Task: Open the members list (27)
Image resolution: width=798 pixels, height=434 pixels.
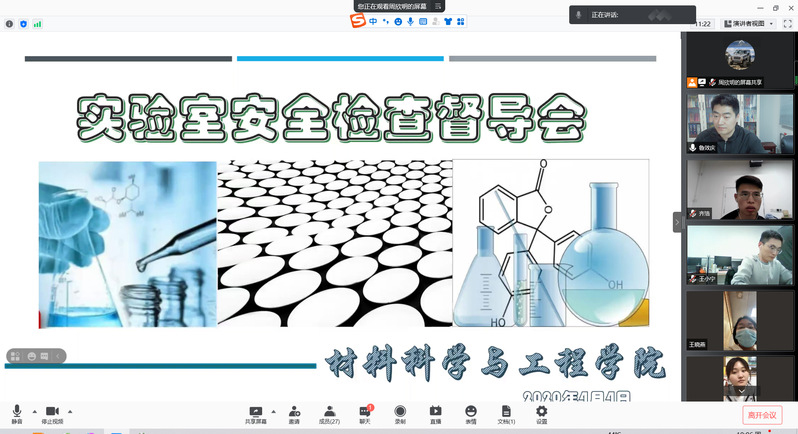Action: 329,412
